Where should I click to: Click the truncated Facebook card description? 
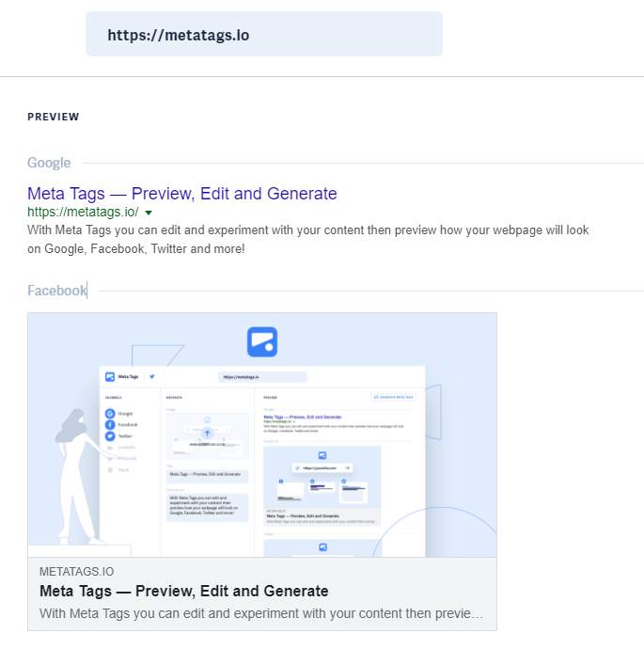coord(261,613)
